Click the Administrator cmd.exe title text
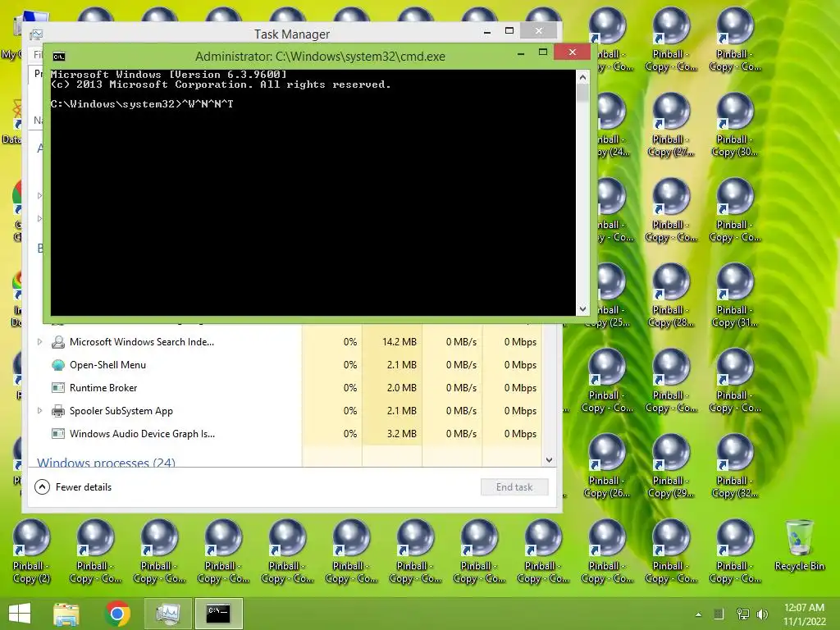Image resolution: width=840 pixels, height=630 pixels. [320, 57]
